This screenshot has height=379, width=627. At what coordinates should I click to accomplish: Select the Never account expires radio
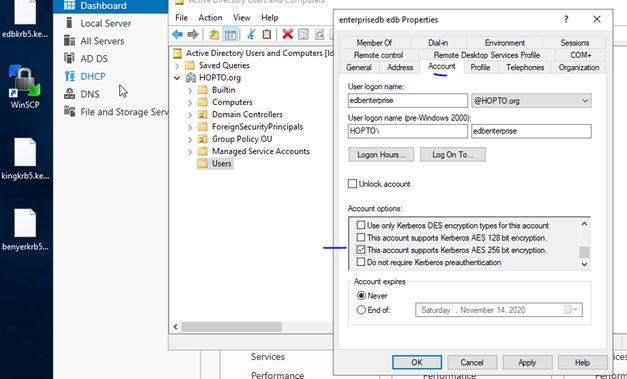(361, 296)
